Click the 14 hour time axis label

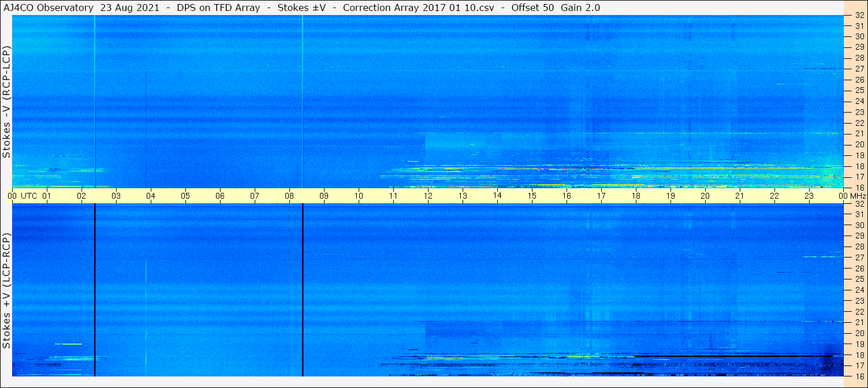tap(497, 196)
